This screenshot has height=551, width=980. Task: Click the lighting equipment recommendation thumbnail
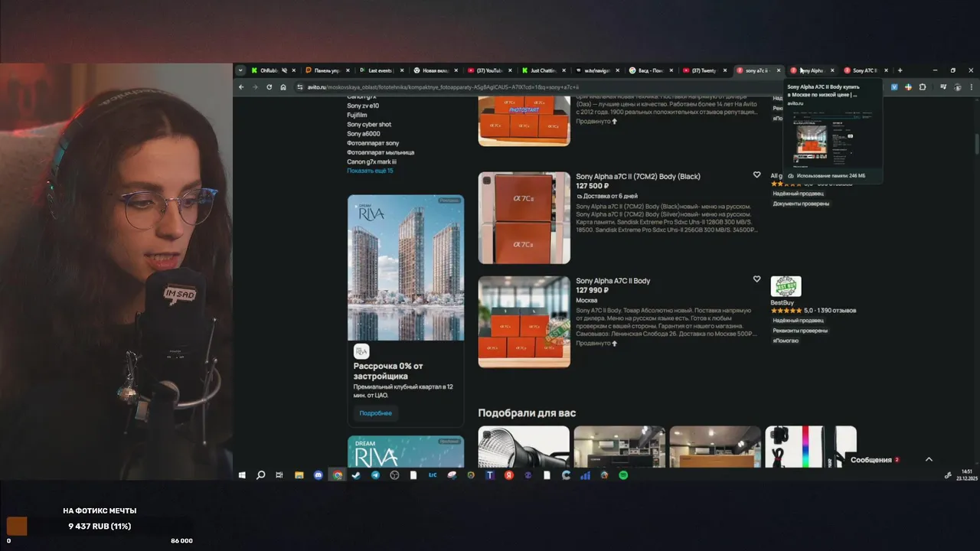(x=524, y=446)
